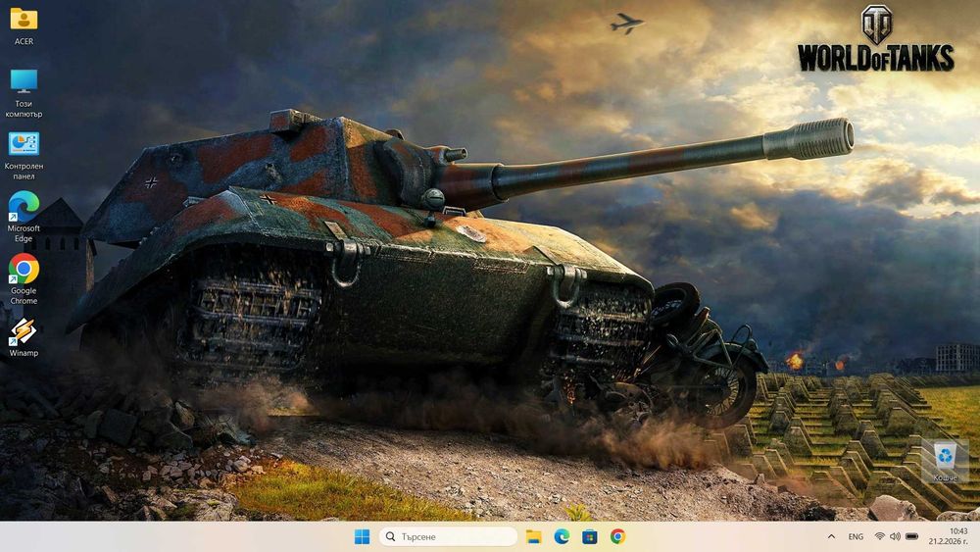
Task: Switch the ENG input language indicator
Action: [x=856, y=536]
